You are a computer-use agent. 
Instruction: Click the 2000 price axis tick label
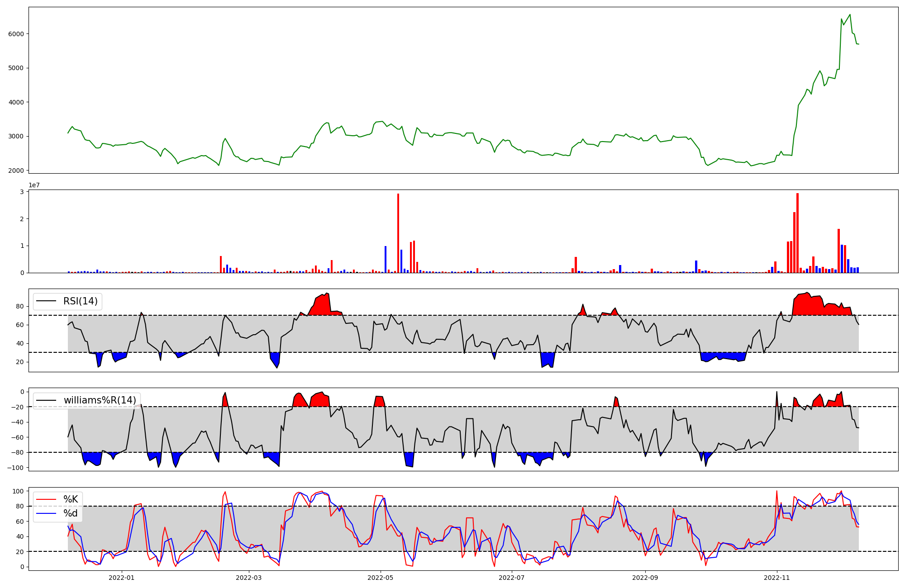coord(16,171)
